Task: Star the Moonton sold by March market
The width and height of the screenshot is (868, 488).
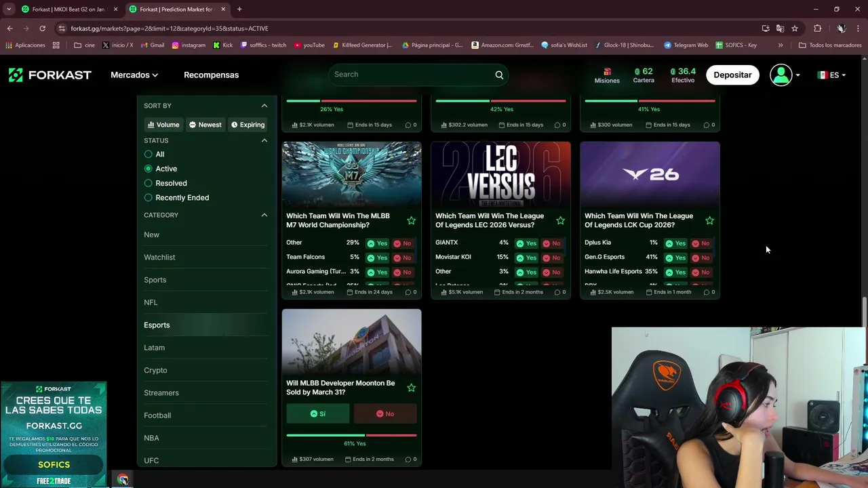Action: 412,388
